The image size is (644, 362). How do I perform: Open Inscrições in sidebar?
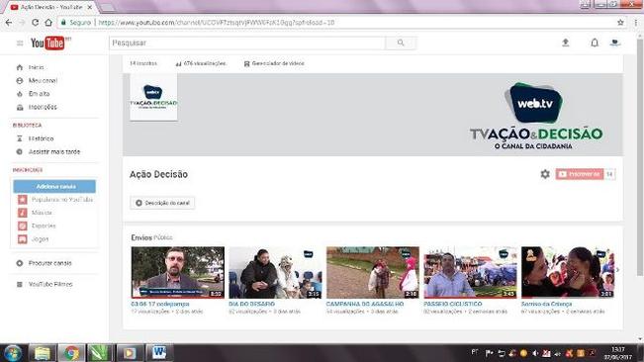(37, 107)
